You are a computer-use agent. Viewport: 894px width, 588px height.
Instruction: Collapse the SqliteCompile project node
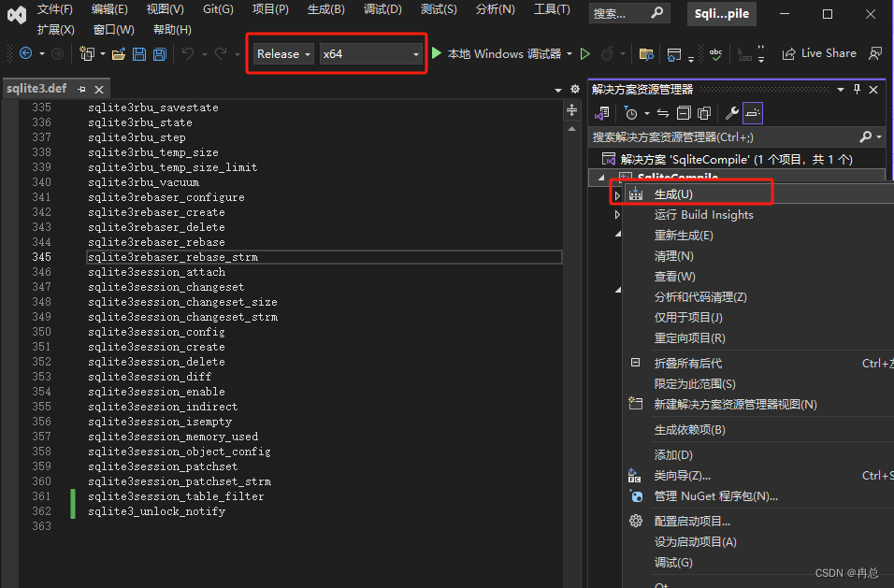pos(601,178)
